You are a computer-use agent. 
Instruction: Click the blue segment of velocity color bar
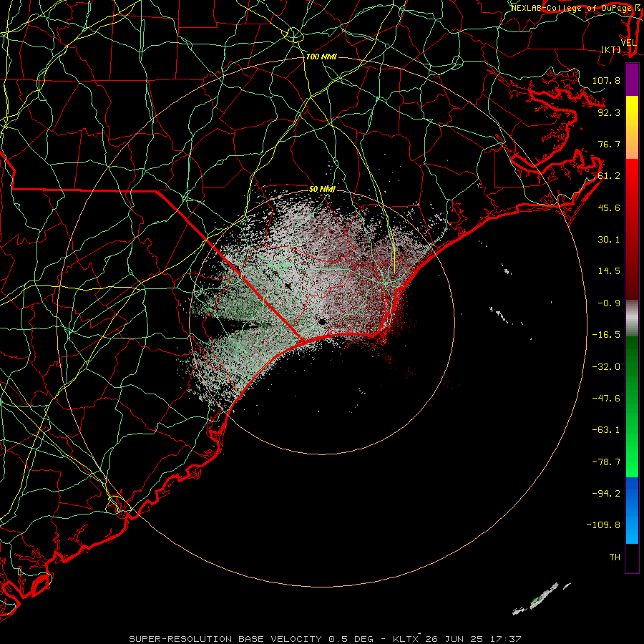[632, 510]
